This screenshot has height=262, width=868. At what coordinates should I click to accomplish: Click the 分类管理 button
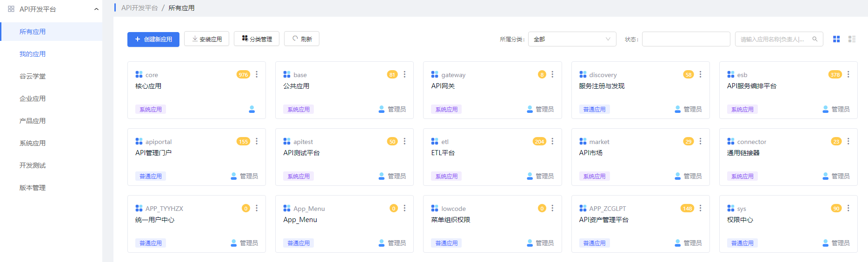tap(257, 39)
